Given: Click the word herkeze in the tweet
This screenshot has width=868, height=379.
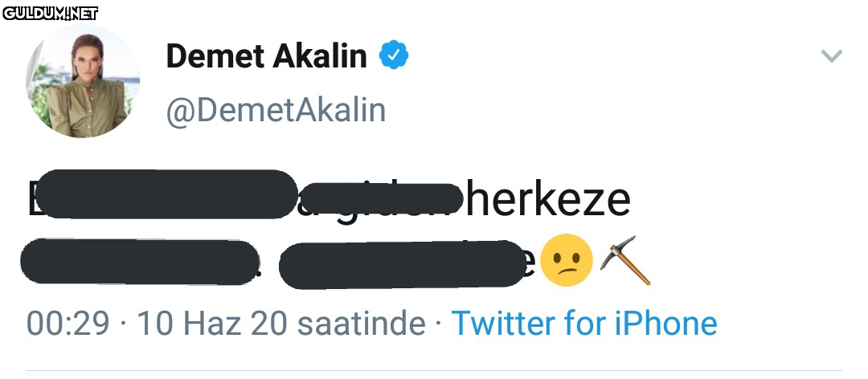Looking at the screenshot, I should [548, 200].
